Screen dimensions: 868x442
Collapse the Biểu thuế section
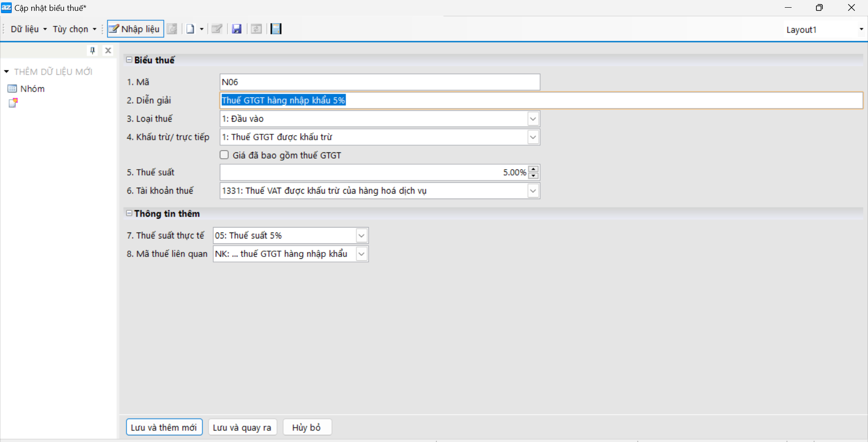(x=129, y=60)
